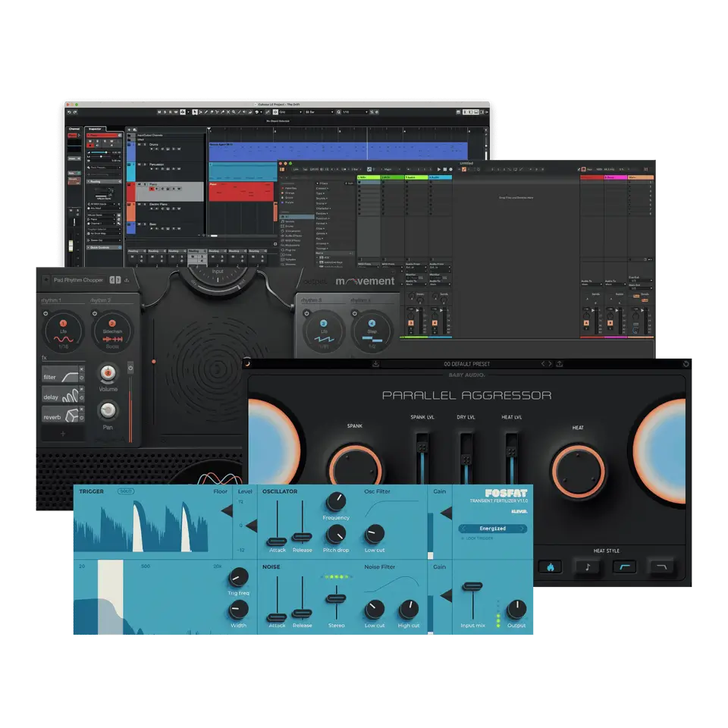Viewport: 728px width, 728px height.
Task: Enable SOLO in the Fosfat Trigger section
Action: 126,492
